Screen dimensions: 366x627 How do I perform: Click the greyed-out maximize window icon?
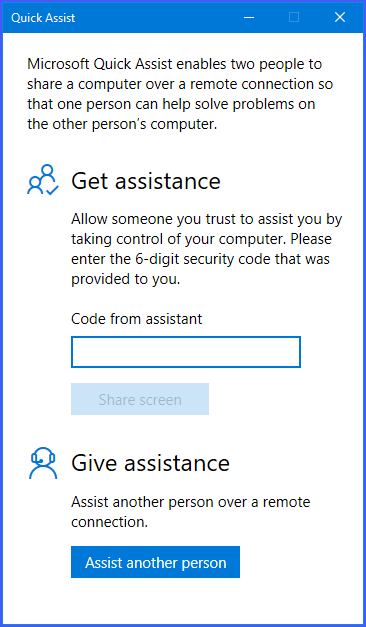[x=294, y=17]
